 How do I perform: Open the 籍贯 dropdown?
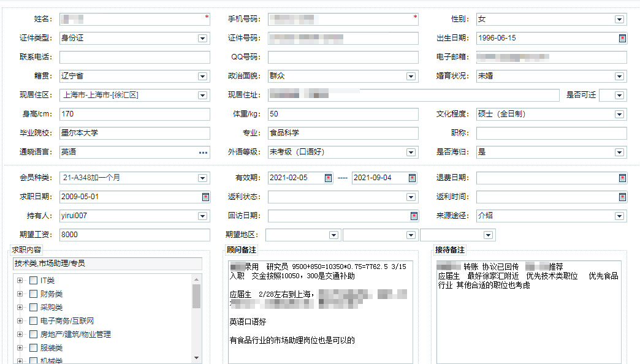[x=202, y=77]
